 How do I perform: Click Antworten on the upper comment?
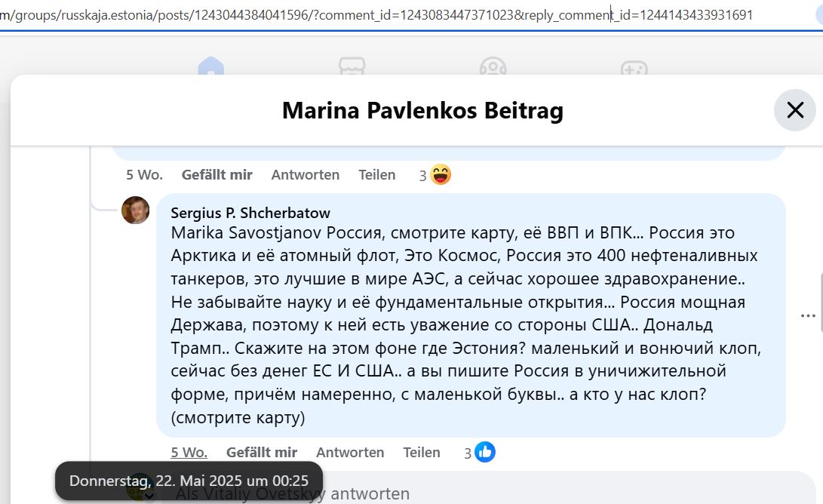[x=306, y=174]
